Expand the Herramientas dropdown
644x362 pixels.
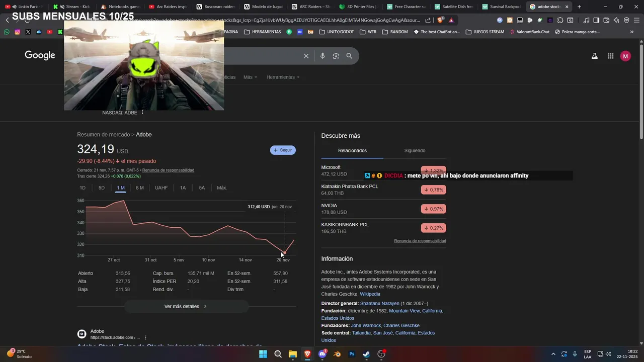click(283, 77)
